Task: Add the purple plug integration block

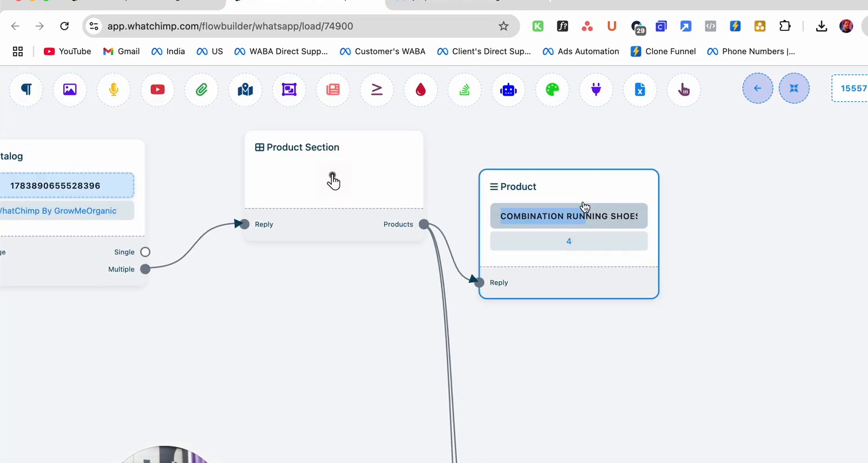Action: 596,90
